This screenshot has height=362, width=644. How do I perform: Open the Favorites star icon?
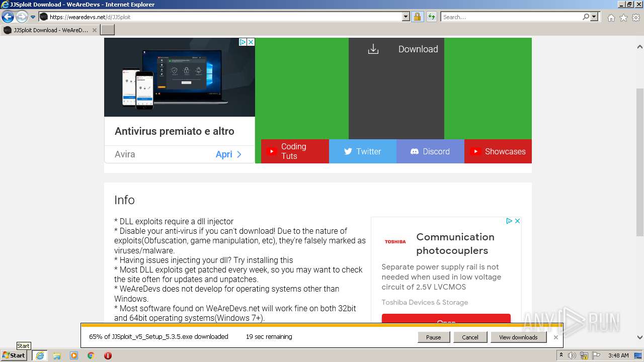coord(623,18)
